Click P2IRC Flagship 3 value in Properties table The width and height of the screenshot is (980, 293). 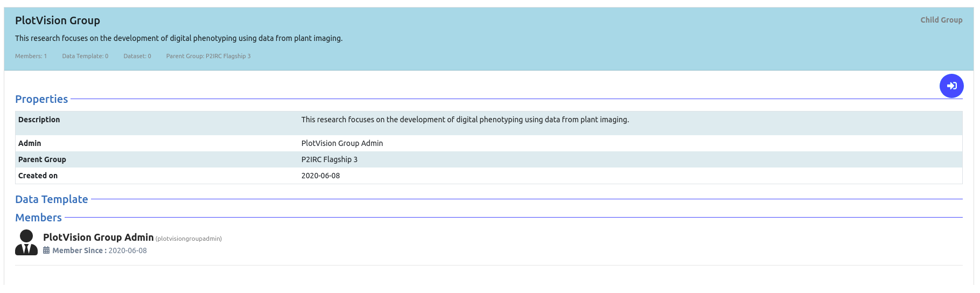330,159
